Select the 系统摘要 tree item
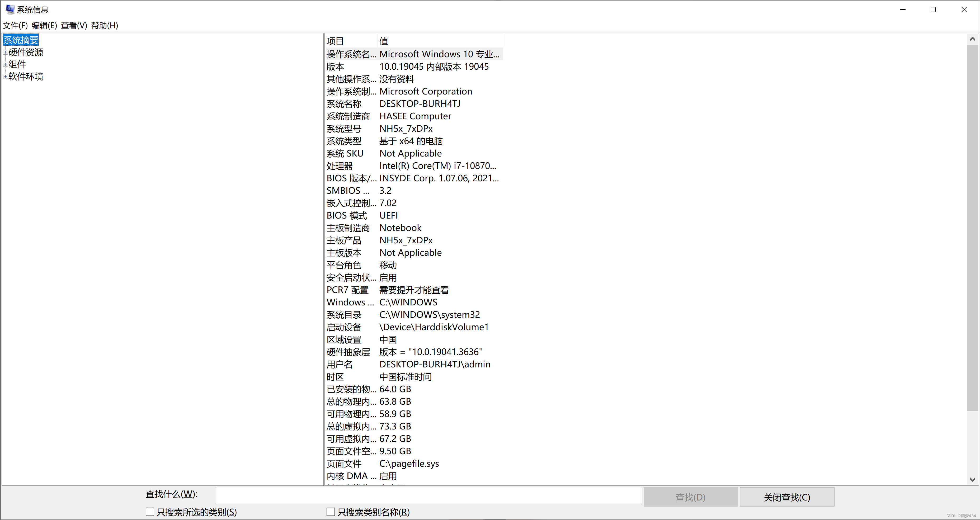Screen dimensions: 980x520 pos(21,40)
